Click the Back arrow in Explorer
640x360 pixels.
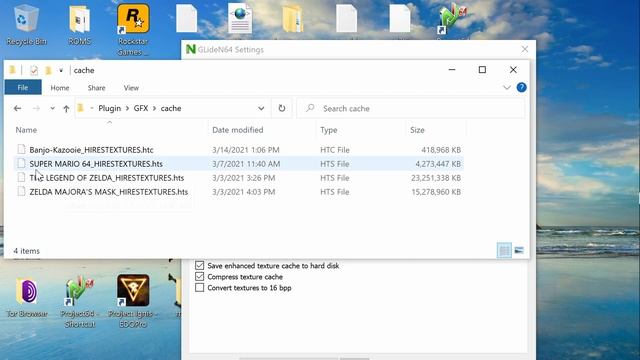[x=17, y=108]
